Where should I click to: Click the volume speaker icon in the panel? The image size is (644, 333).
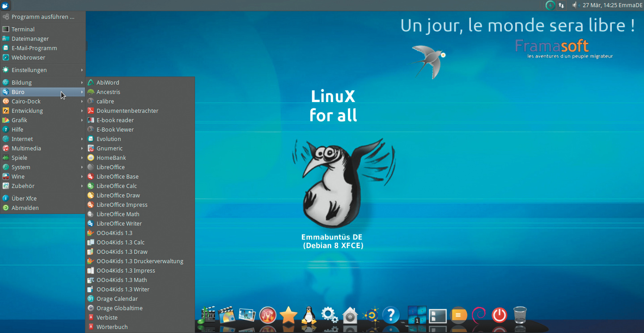576,5
